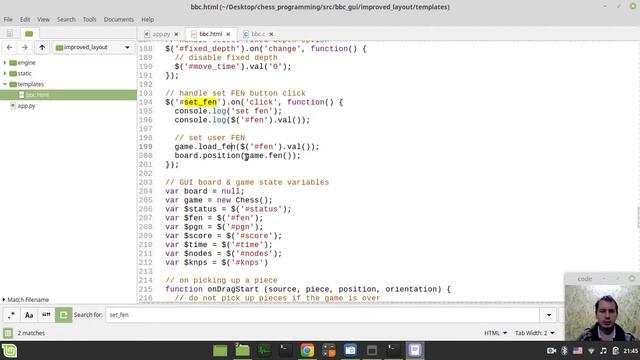640x360 pixels.
Task: Go back in the file browser
Action: (9, 47)
